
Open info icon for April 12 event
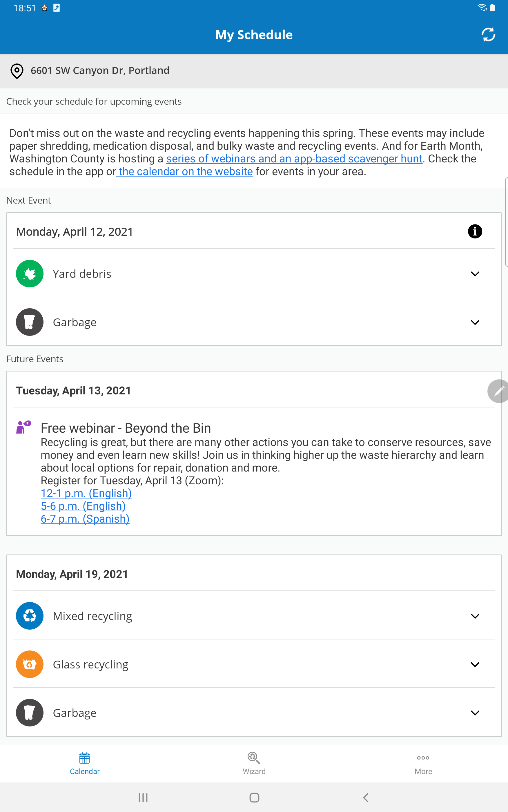(475, 231)
